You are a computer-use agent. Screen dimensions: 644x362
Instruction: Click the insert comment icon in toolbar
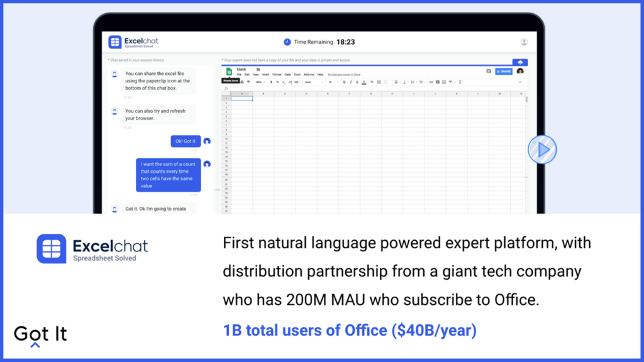[x=438, y=82]
